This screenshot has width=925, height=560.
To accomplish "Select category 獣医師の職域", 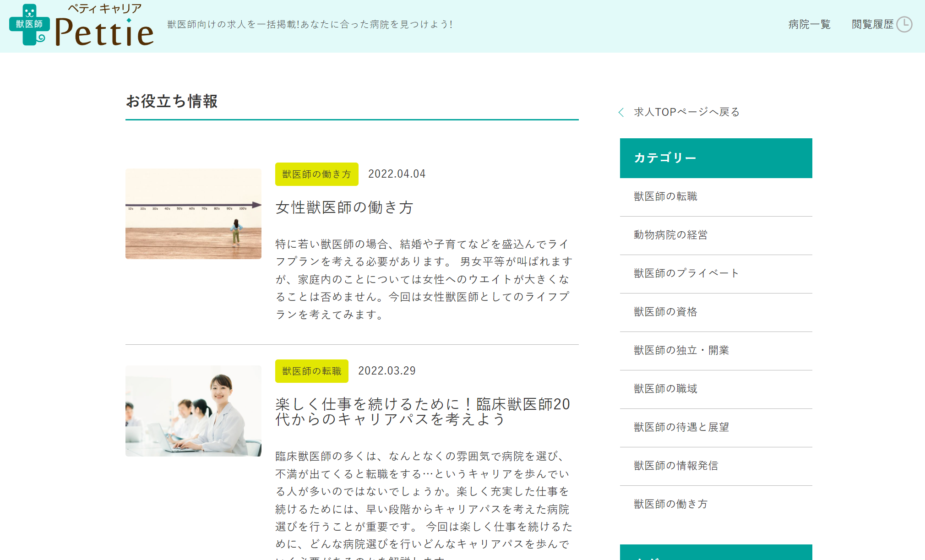I will coord(665,389).
